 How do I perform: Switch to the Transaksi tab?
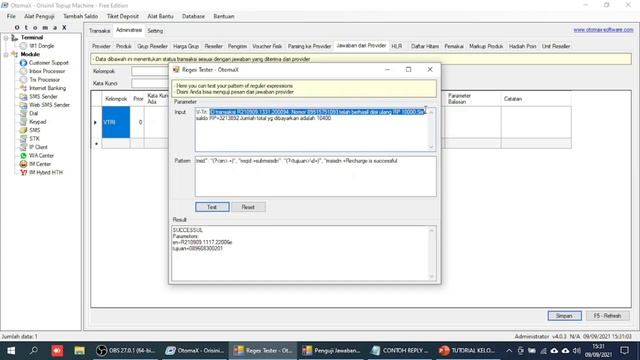[100, 31]
